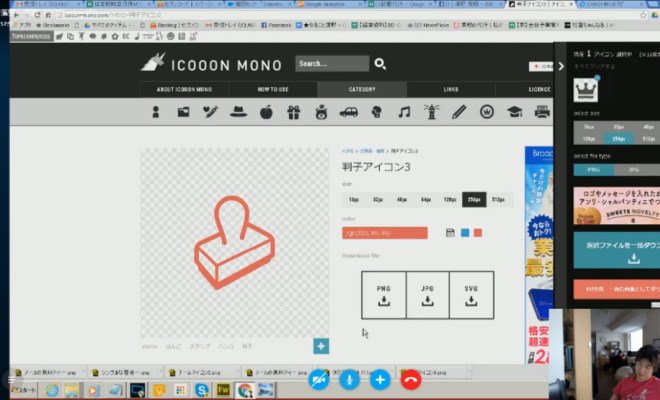The image size is (660, 400).
Task: Click the Search input field
Action: (331, 64)
